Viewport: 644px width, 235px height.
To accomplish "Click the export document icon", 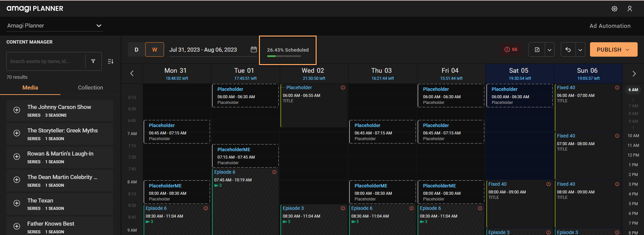I will (x=537, y=50).
